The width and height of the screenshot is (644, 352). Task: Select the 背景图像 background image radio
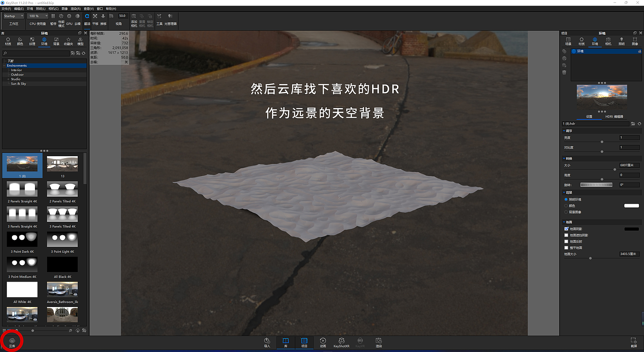(x=566, y=212)
